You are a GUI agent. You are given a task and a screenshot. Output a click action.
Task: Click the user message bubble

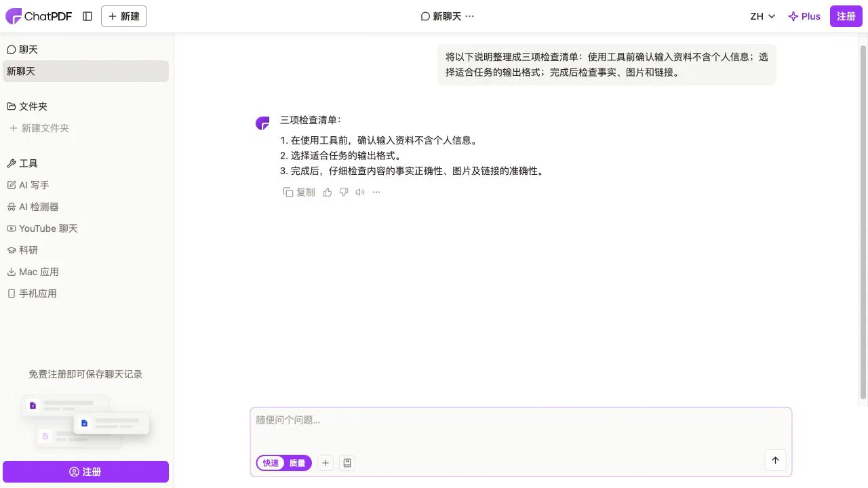coord(607,64)
